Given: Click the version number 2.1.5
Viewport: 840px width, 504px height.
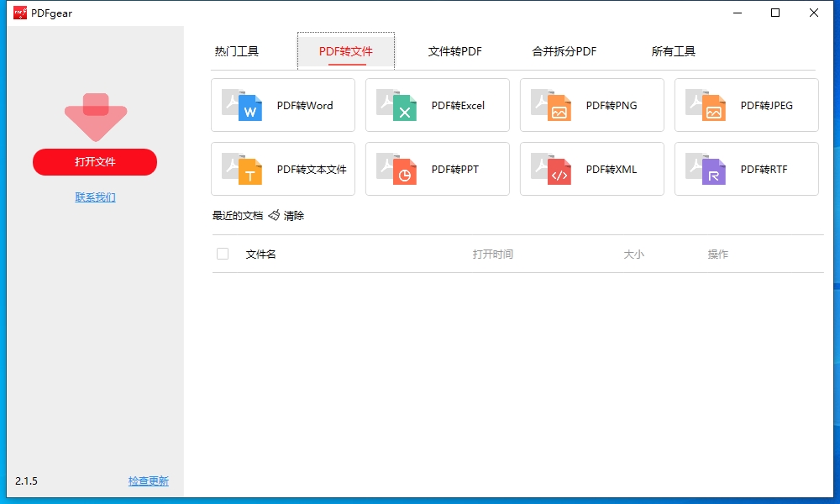Looking at the screenshot, I should [x=26, y=481].
